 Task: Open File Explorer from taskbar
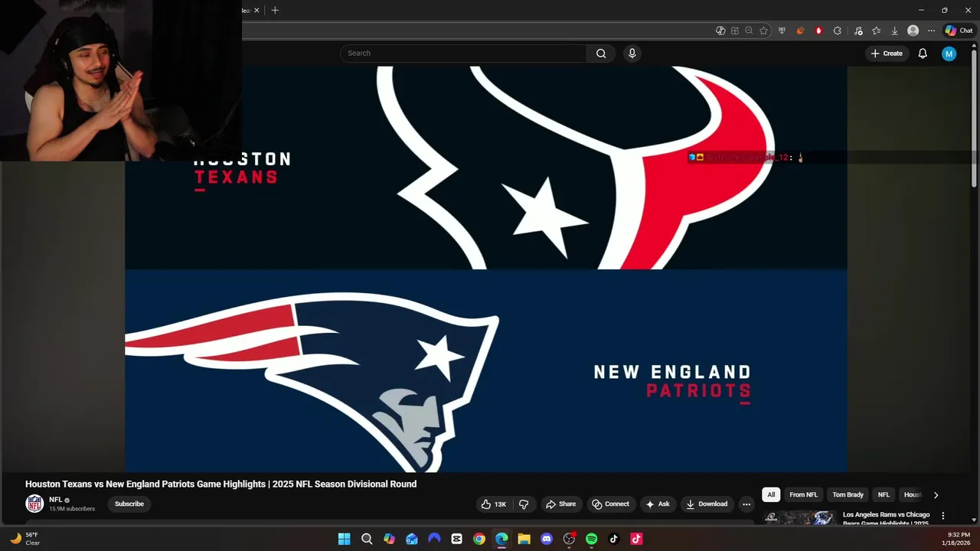click(x=524, y=539)
